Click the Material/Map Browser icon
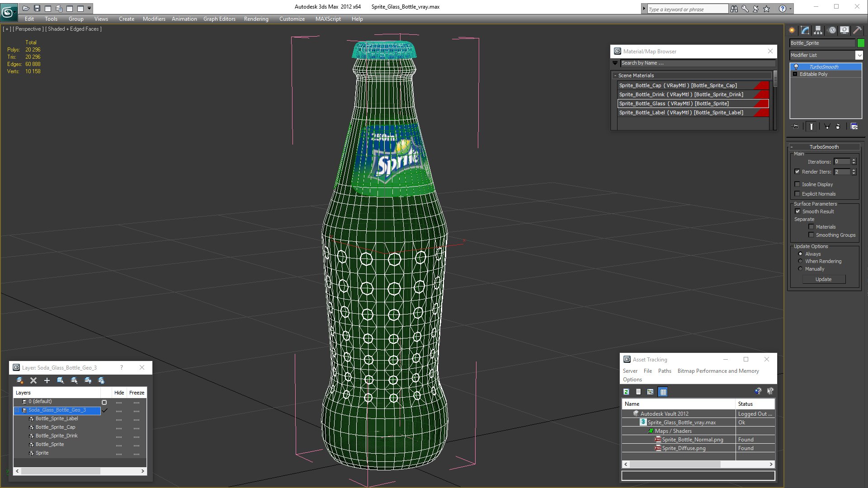Viewport: 868px width, 488px height. pyautogui.click(x=618, y=51)
